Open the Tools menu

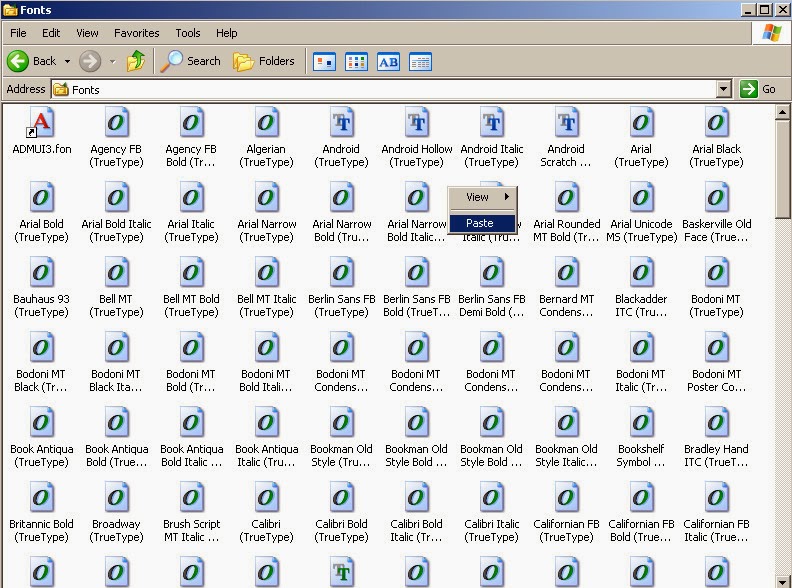click(x=188, y=33)
